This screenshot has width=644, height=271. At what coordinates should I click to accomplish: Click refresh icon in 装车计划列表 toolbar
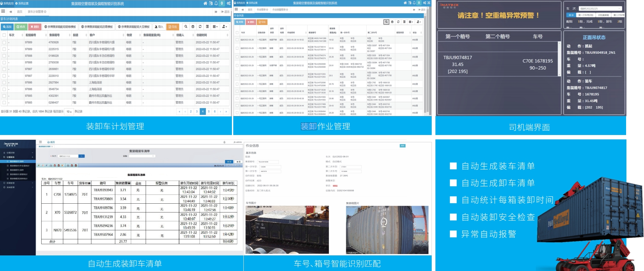200,27
